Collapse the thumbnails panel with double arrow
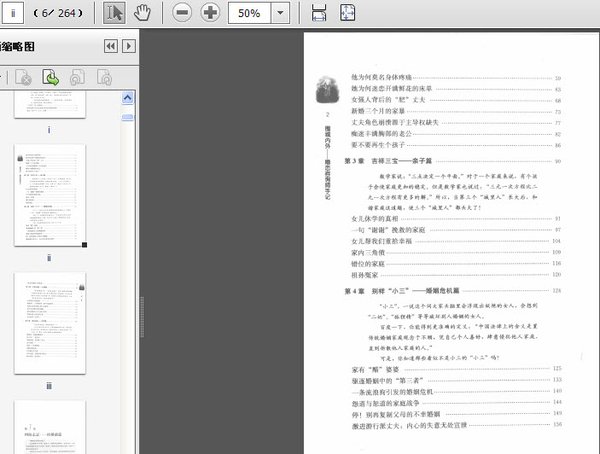The height and width of the screenshot is (454, 600). 111,47
